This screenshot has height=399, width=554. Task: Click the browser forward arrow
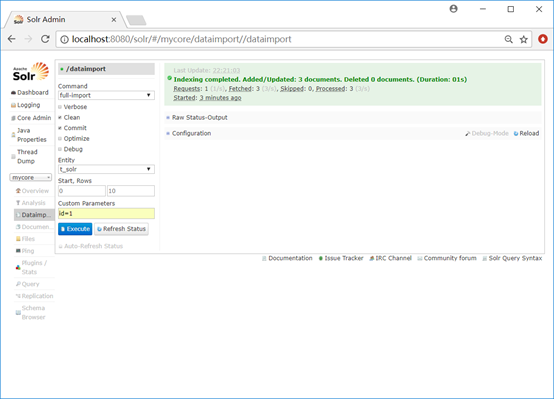click(28, 39)
